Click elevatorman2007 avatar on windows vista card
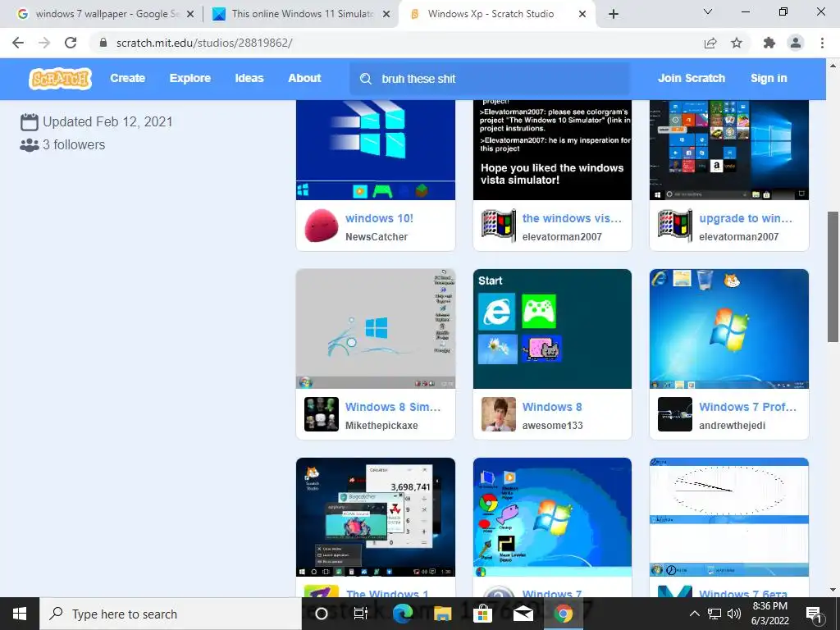 pyautogui.click(x=498, y=226)
